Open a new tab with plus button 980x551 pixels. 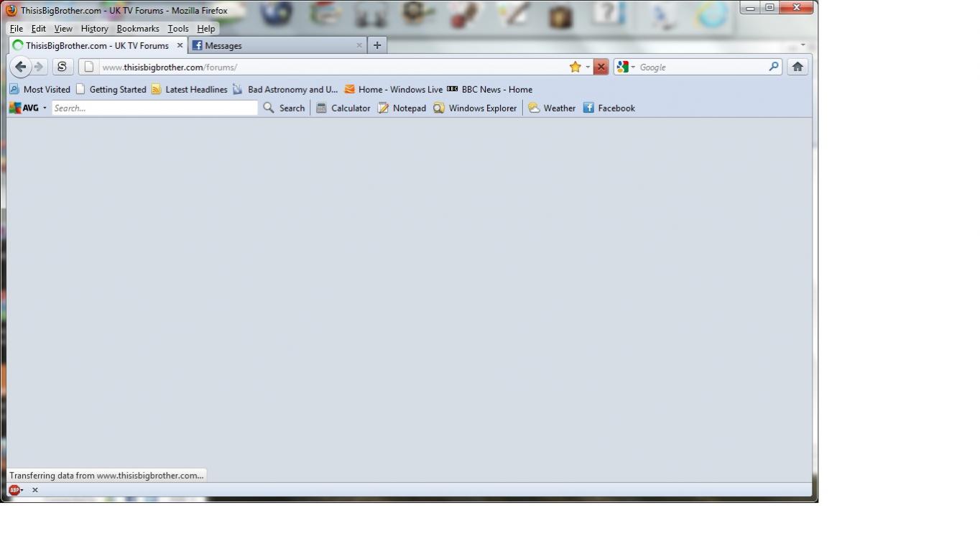376,45
